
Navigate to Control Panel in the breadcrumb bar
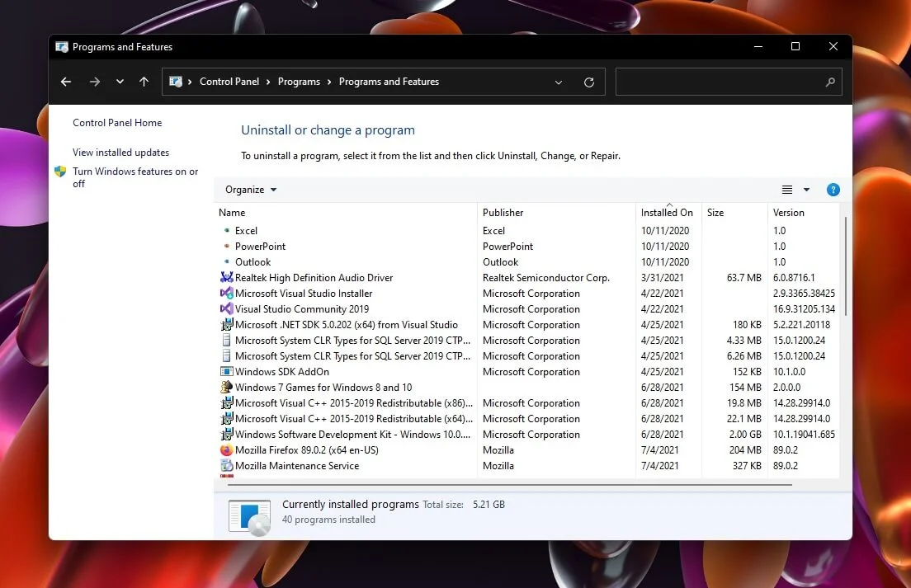point(229,82)
